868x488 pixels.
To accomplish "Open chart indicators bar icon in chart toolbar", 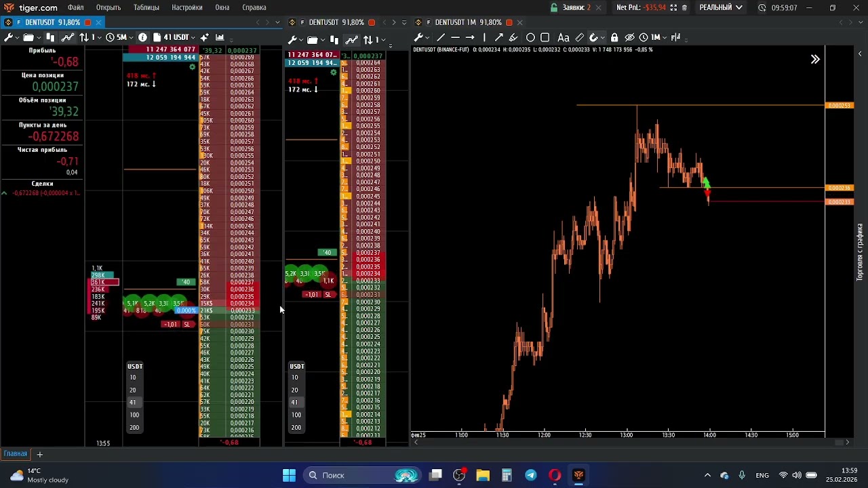I will point(676,38).
